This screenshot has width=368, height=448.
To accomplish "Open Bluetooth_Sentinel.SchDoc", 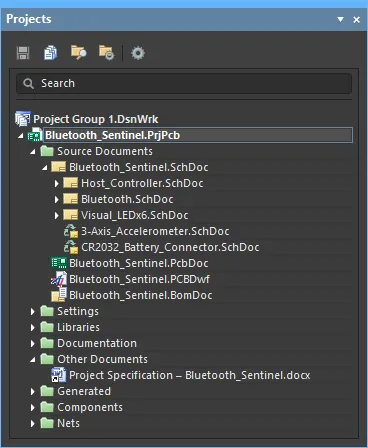I will [139, 167].
